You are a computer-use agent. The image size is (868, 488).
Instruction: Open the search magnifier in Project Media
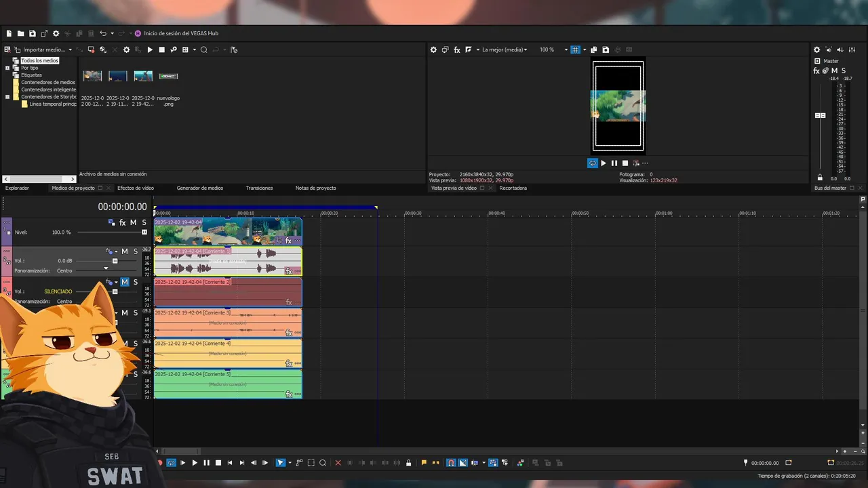(x=203, y=49)
